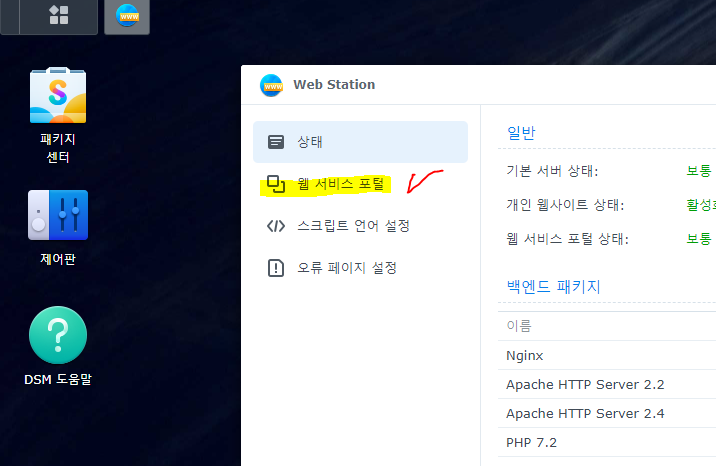Open the 스크립트 언어 설정 menu item
This screenshot has width=716, height=466.
pos(360,226)
